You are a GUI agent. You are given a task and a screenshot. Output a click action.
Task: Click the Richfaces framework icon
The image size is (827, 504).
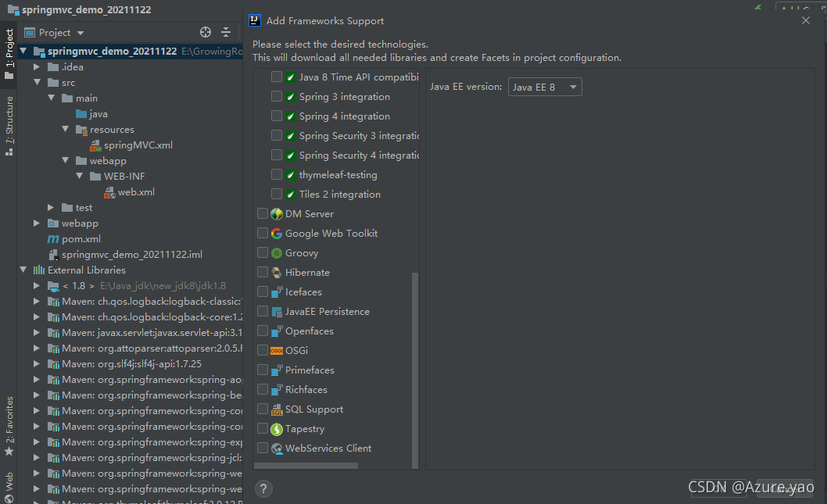pos(277,390)
